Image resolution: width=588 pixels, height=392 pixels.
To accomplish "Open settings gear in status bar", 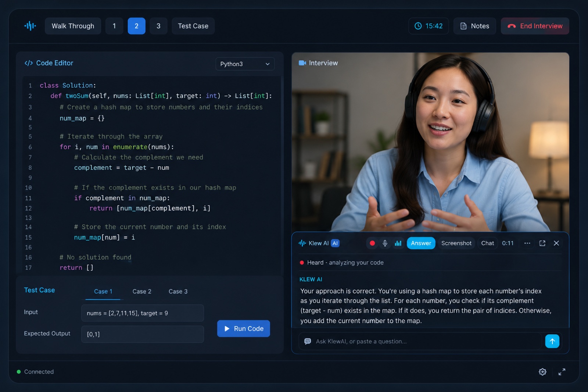I will [542, 372].
